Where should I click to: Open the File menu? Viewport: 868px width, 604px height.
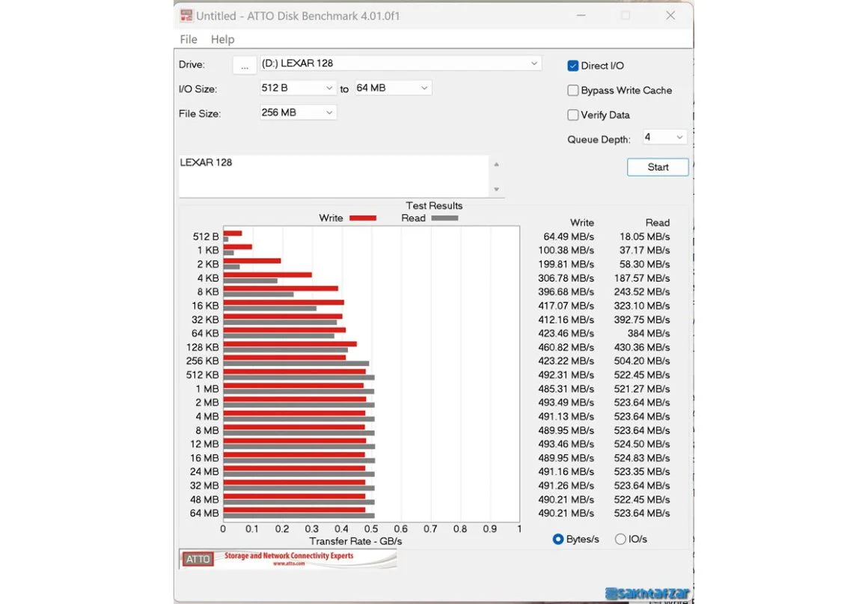[x=189, y=40]
